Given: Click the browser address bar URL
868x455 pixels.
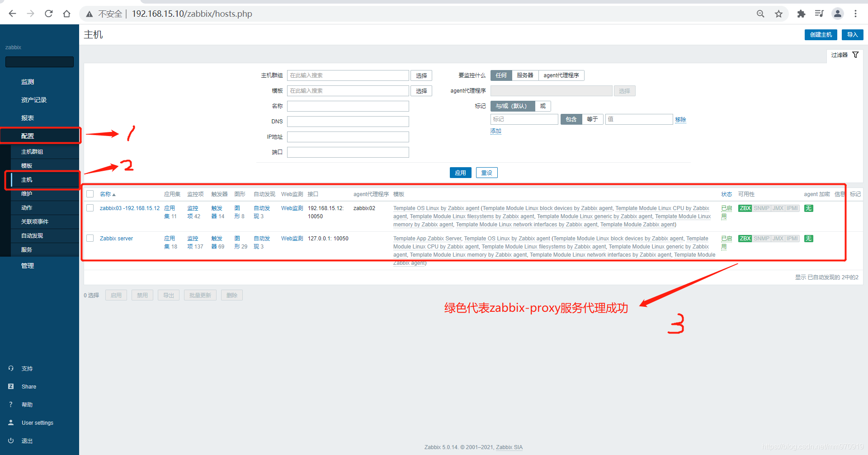Looking at the screenshot, I should (192, 14).
